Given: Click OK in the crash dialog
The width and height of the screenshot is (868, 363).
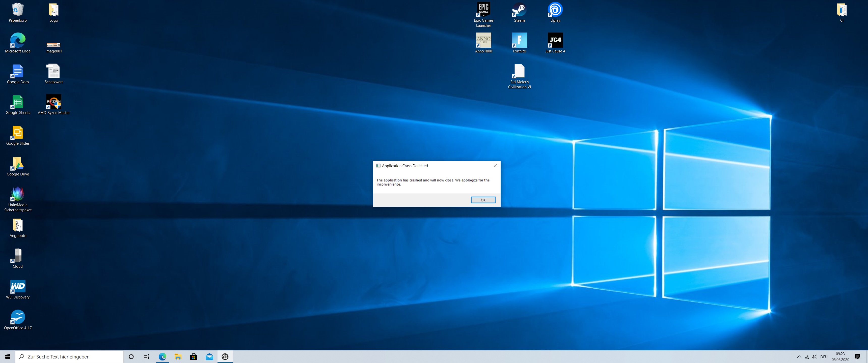Looking at the screenshot, I should click(x=483, y=200).
